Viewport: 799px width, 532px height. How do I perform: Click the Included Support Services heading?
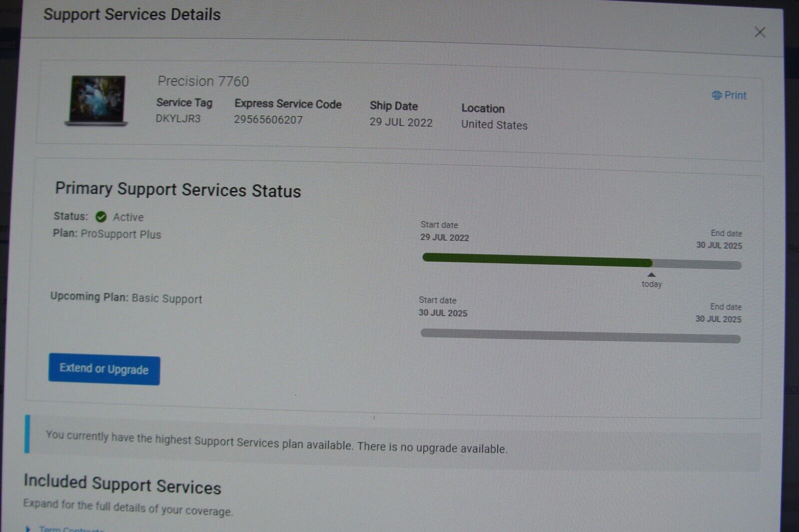coord(122,484)
